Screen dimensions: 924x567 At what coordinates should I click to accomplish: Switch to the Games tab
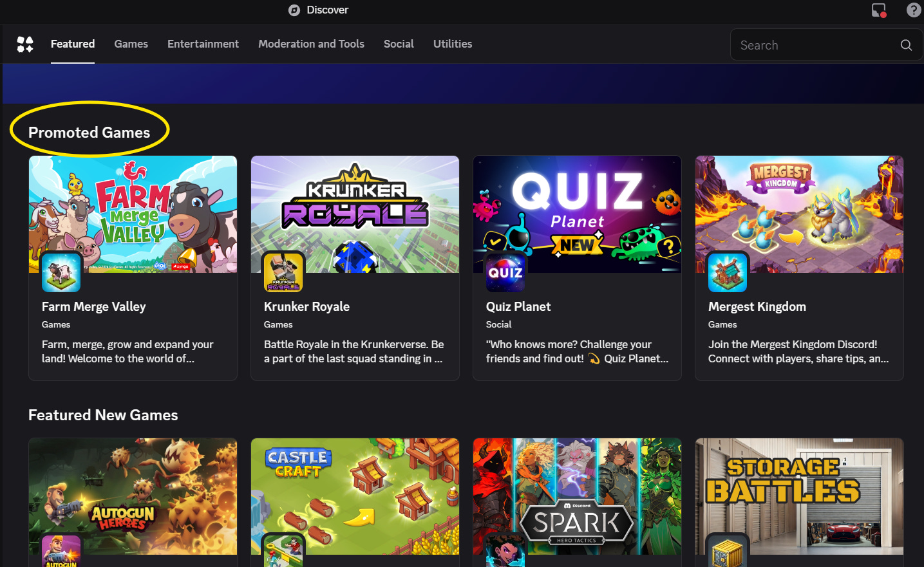click(131, 44)
